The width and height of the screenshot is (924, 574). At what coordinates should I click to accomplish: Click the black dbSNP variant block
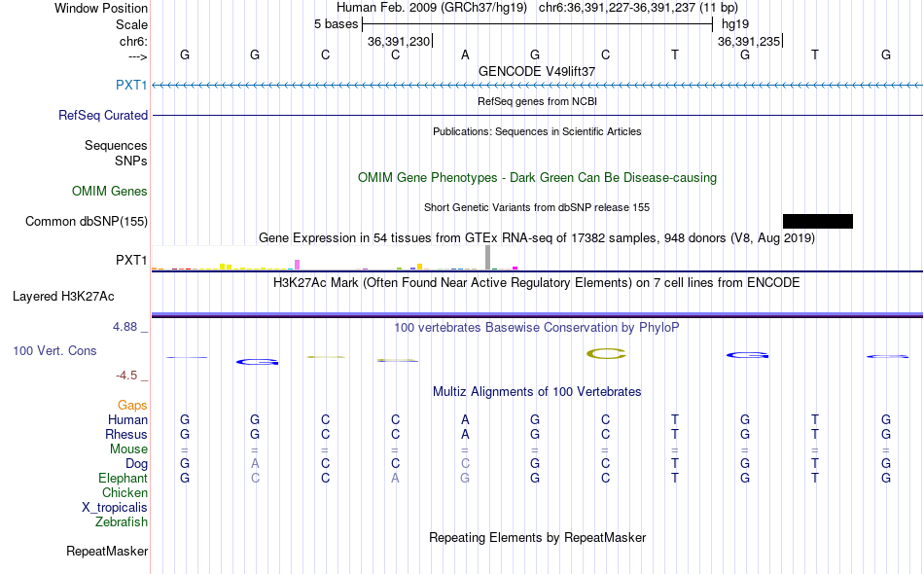817,221
